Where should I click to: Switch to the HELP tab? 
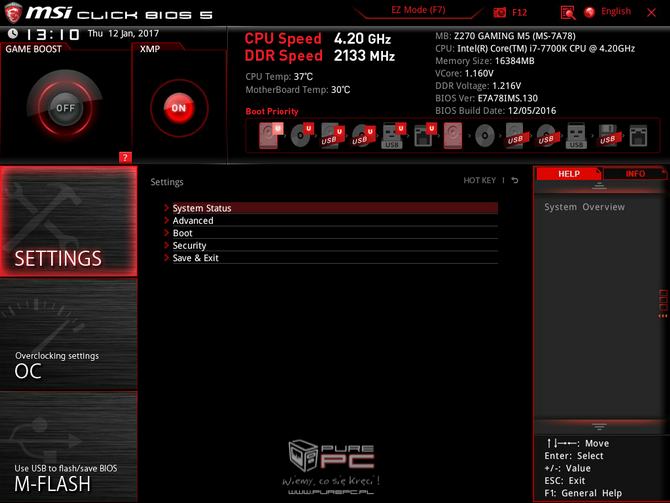(x=569, y=174)
